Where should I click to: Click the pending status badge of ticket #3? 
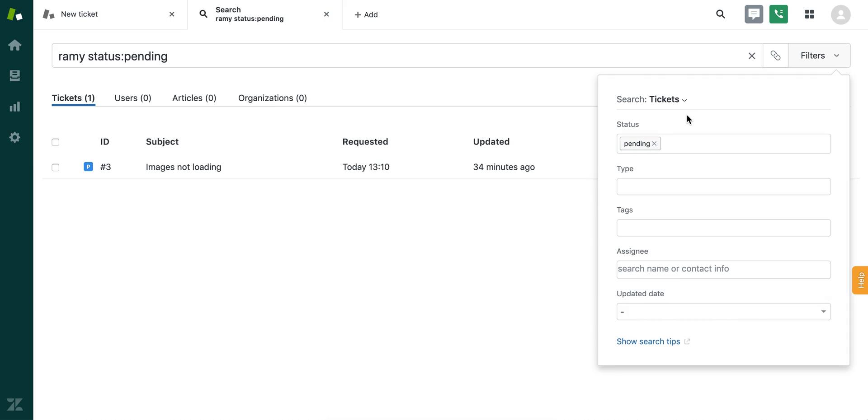click(88, 167)
